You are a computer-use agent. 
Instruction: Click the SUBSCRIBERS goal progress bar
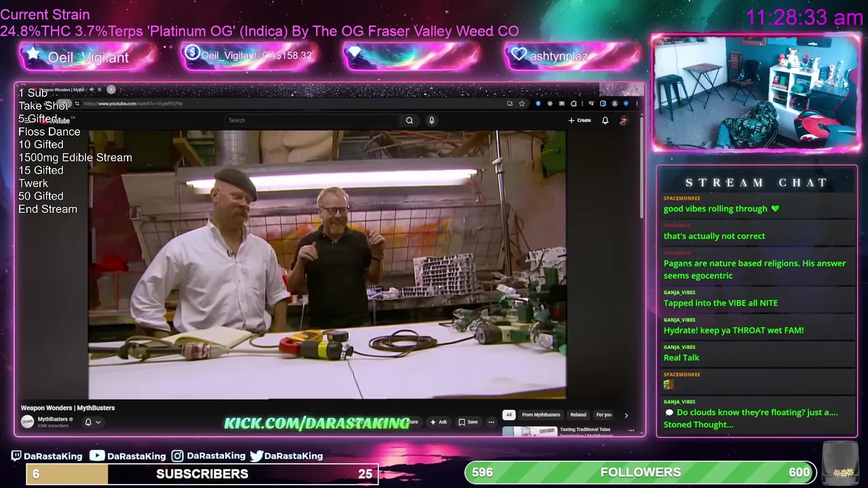[x=202, y=474]
